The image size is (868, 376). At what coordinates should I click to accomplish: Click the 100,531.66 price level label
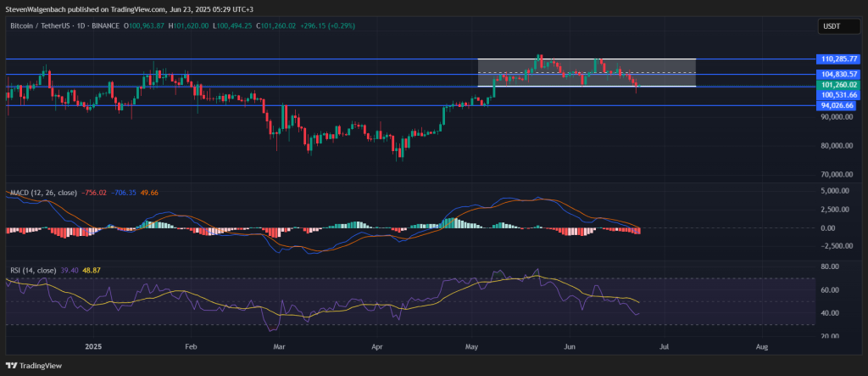click(839, 95)
